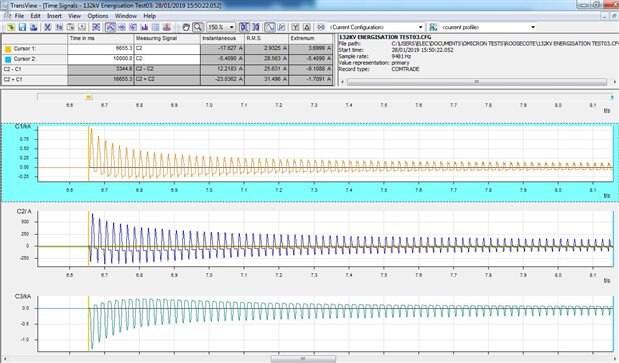Screen dimensions: 619x363
Task: Click the amplitude A scaling icon
Action: 307,27
